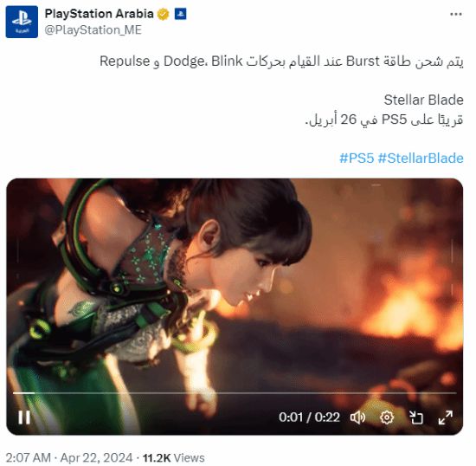Open video settings gear icon
476x466 pixels.
(x=387, y=417)
